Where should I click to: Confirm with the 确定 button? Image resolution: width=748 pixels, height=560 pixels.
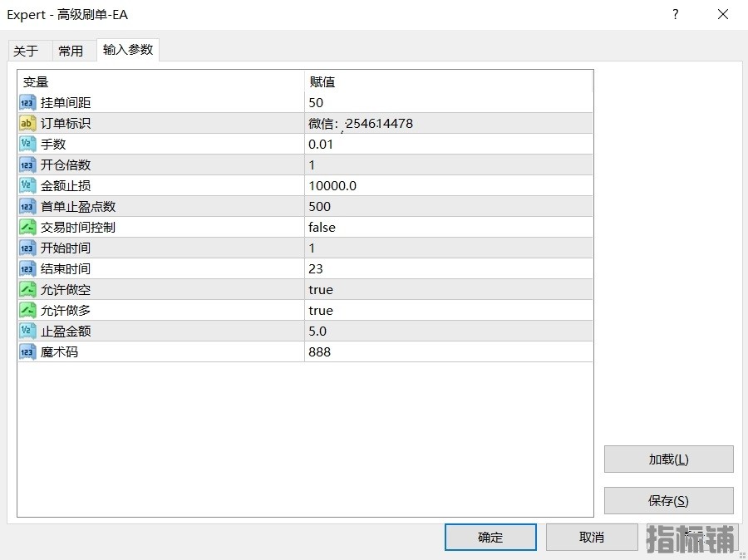[x=490, y=537]
